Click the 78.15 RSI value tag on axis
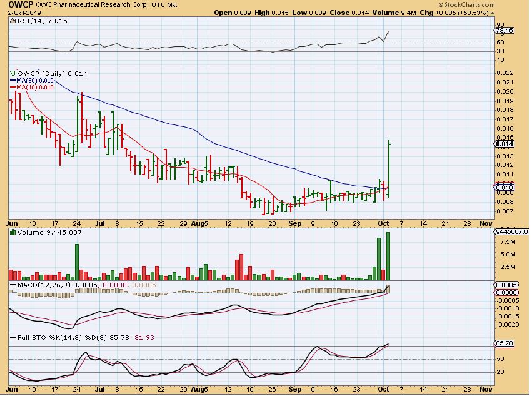Viewport: 532px width, 396px height. [505, 31]
